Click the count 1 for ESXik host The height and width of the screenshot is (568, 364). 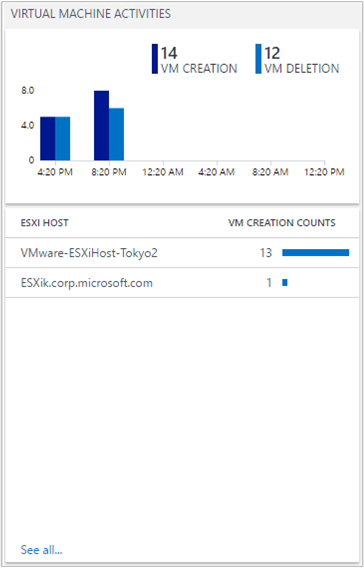[269, 283]
